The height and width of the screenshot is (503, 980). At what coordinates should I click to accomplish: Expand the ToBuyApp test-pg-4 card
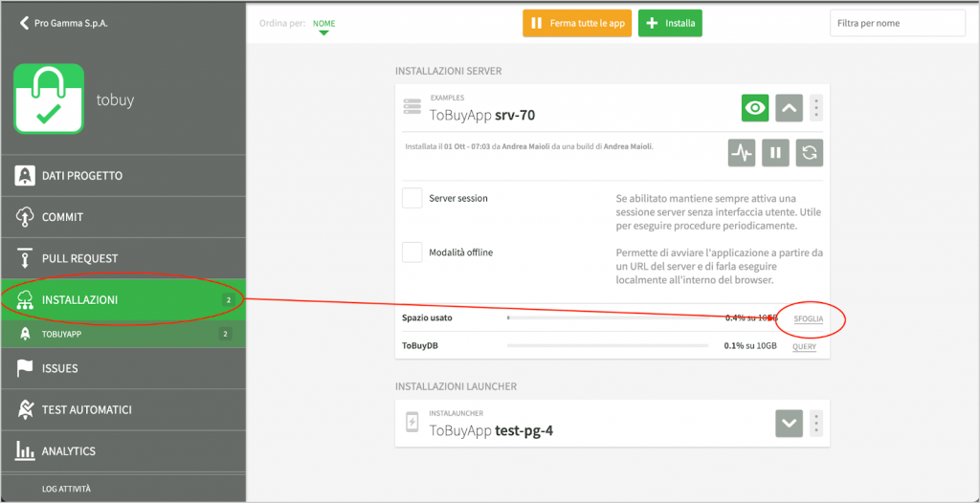790,424
